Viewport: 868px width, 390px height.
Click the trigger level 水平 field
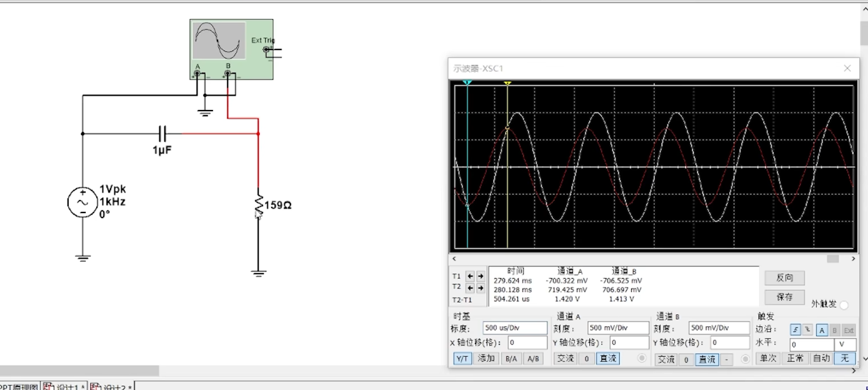click(812, 345)
